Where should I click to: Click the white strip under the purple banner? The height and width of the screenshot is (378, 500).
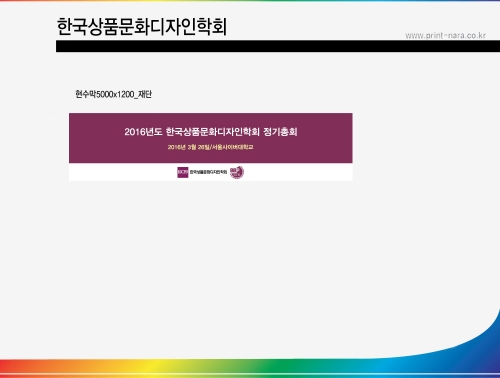coord(211,172)
